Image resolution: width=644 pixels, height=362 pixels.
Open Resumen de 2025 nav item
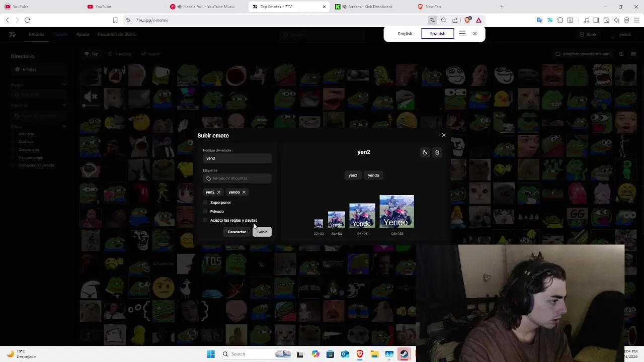[116, 34]
